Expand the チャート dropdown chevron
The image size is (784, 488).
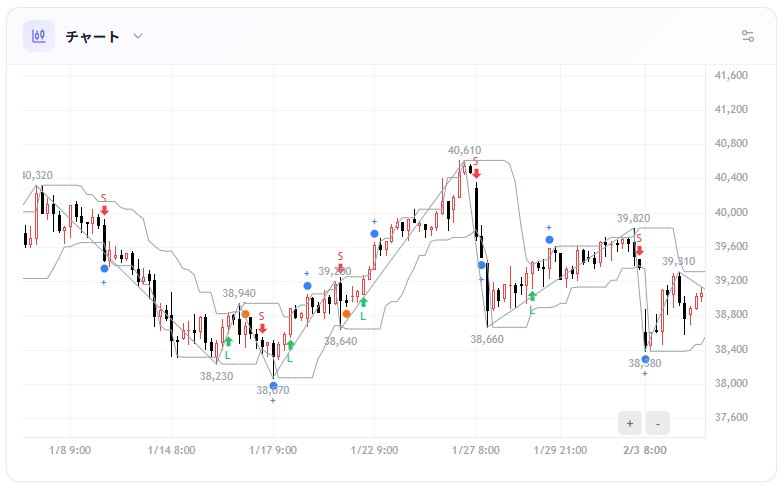pos(138,37)
